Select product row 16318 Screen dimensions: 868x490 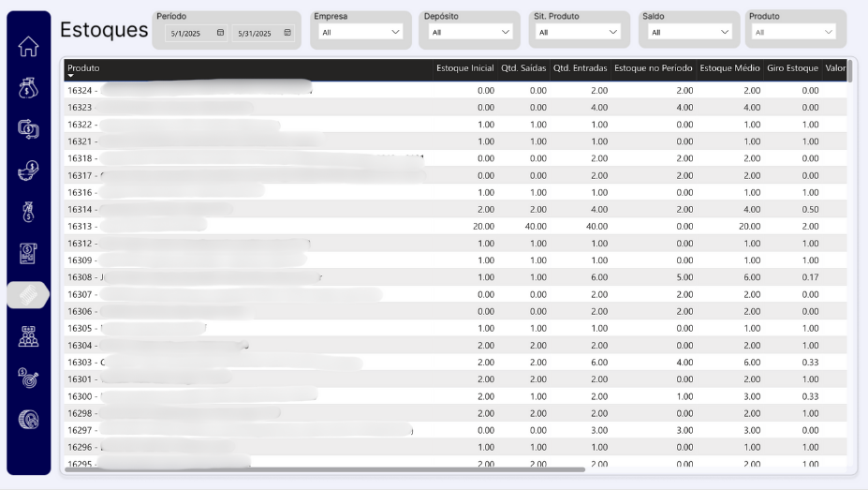click(x=455, y=158)
